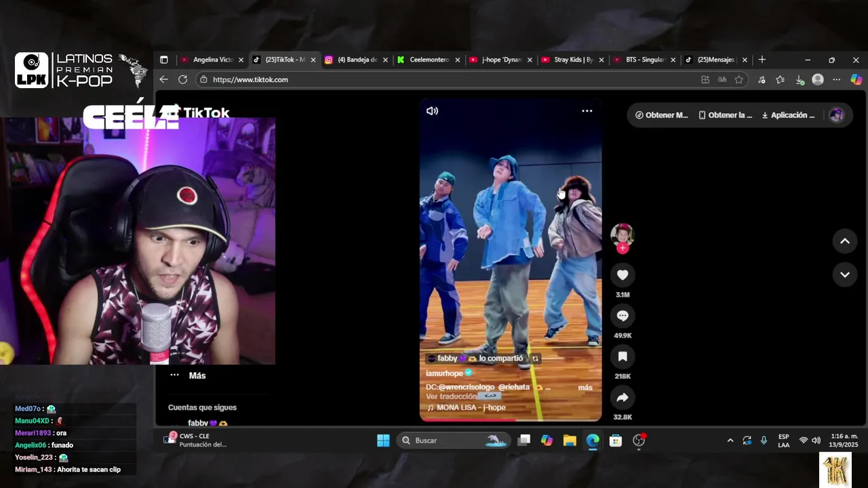The image size is (868, 488).
Task: Open the video's three-dot options menu
Action: point(587,110)
